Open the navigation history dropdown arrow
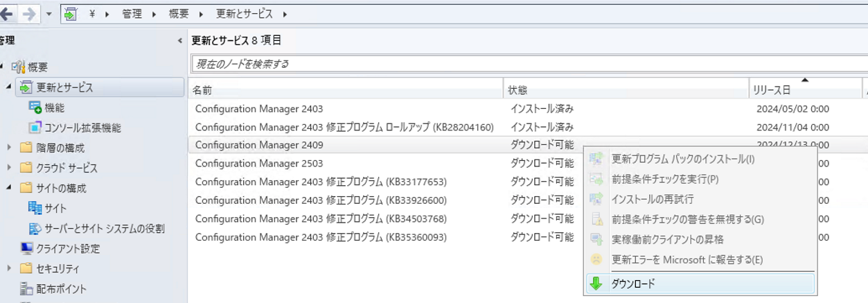The width and height of the screenshot is (868, 303). [49, 14]
